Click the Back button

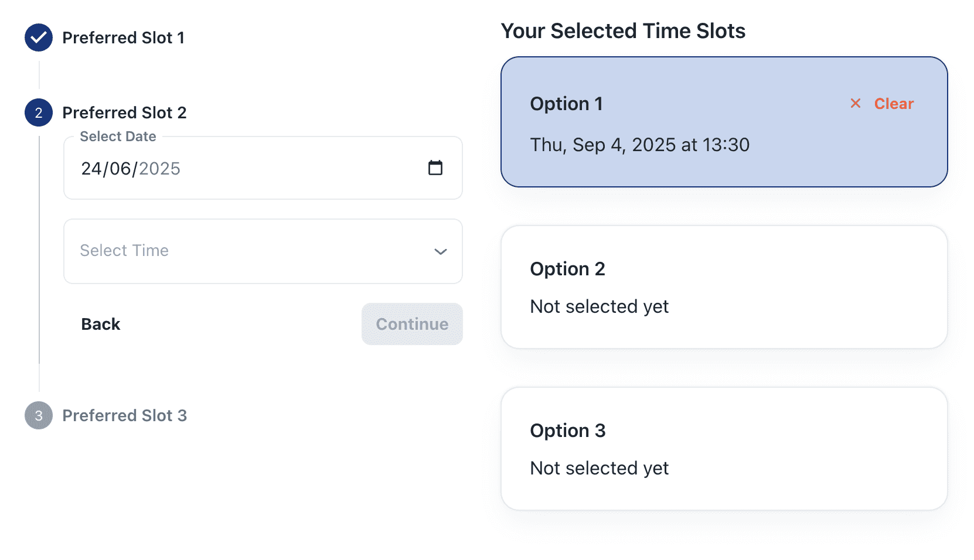click(x=101, y=324)
